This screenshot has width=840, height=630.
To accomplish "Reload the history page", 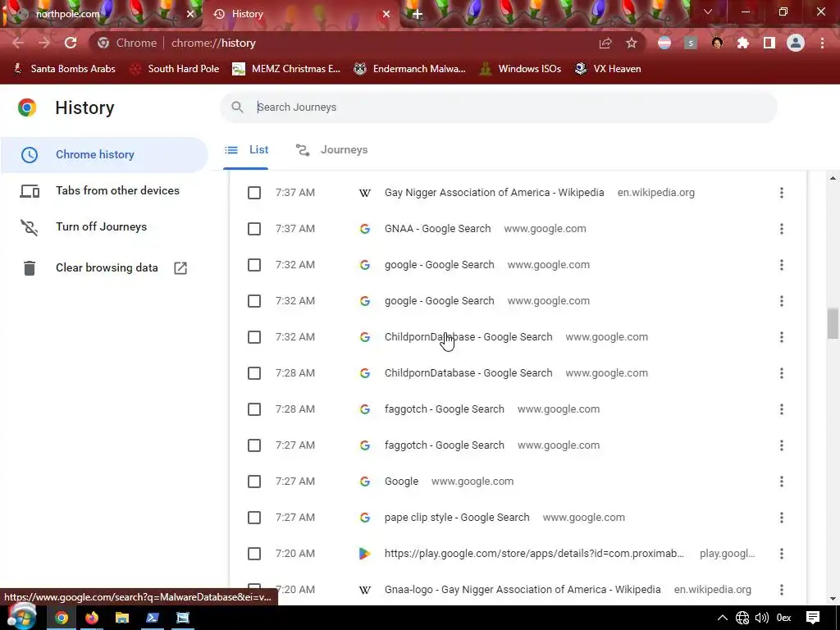I will (71, 43).
